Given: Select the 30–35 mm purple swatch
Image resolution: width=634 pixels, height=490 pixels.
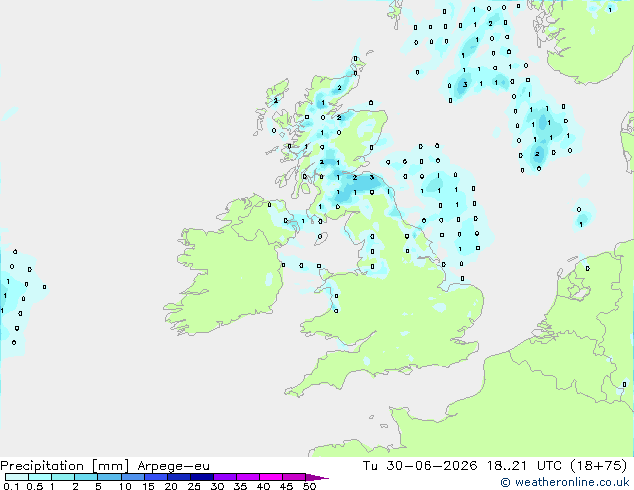Looking at the screenshot, I should [x=224, y=477].
